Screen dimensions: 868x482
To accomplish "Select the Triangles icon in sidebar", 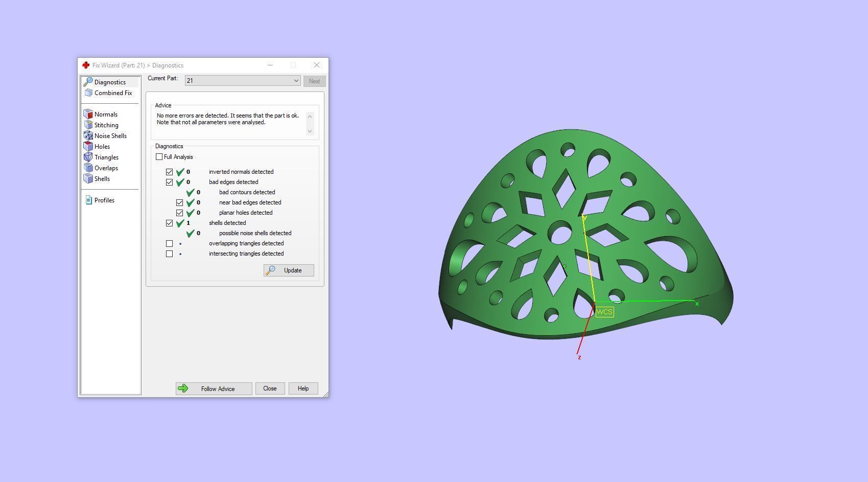I will click(88, 157).
